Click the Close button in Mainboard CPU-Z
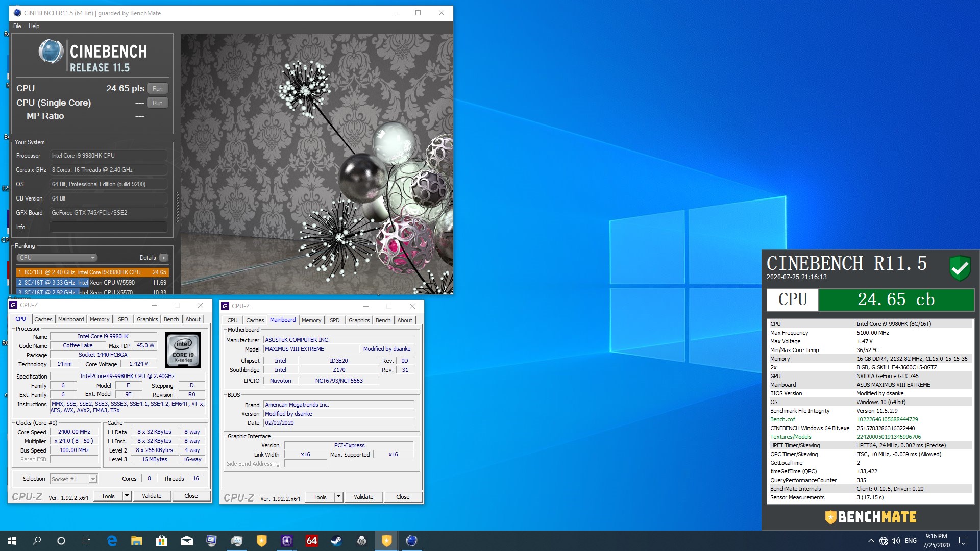The image size is (980, 551). (403, 497)
